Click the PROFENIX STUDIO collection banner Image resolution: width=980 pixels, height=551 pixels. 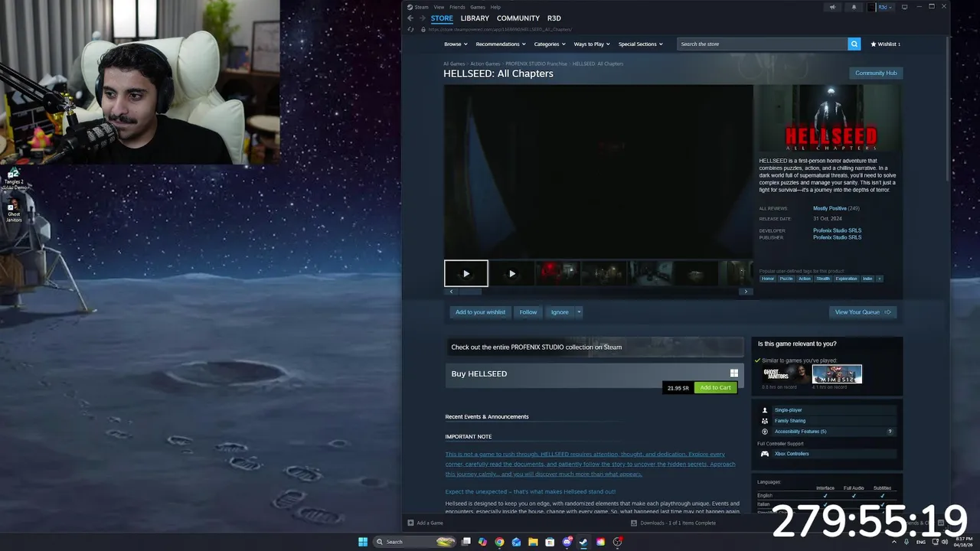595,347
